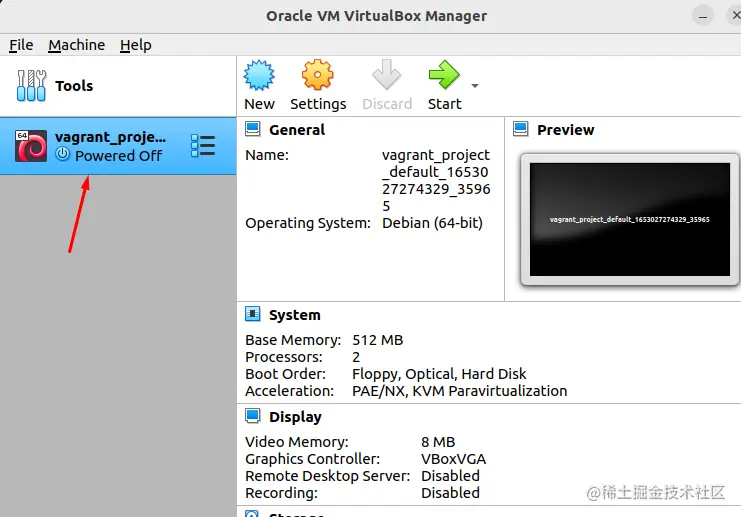
Task: Click the PAE/NX, KVM Paravirtualization value
Action: coord(459,391)
